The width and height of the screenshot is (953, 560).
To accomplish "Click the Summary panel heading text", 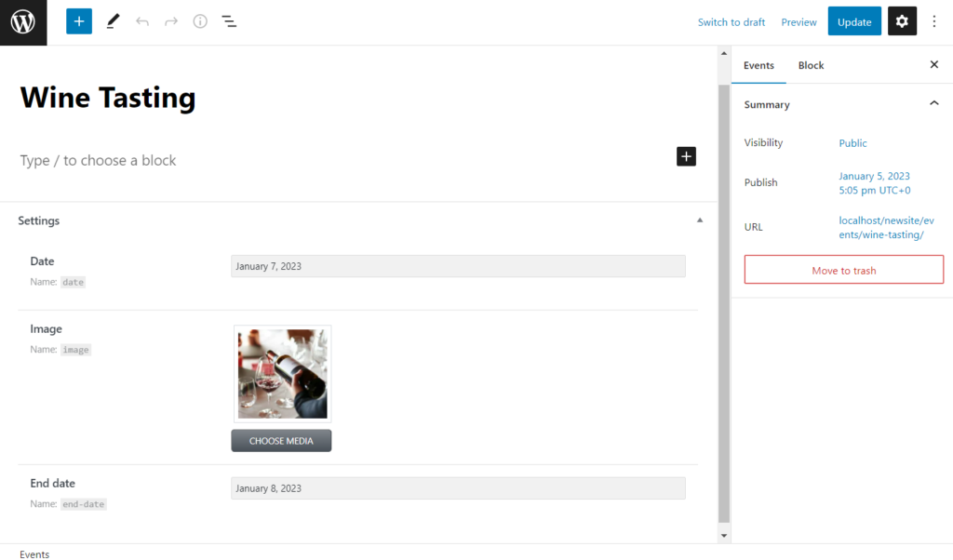I will click(767, 104).
